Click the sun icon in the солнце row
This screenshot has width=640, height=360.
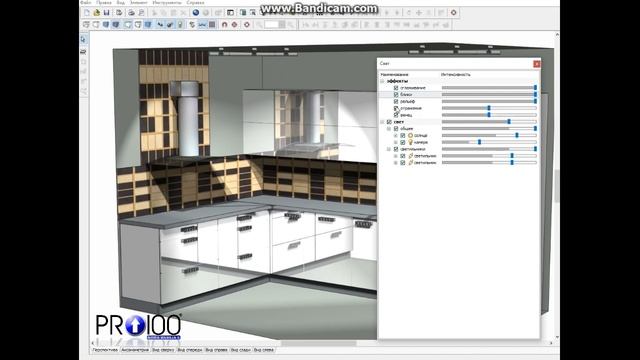tap(411, 136)
